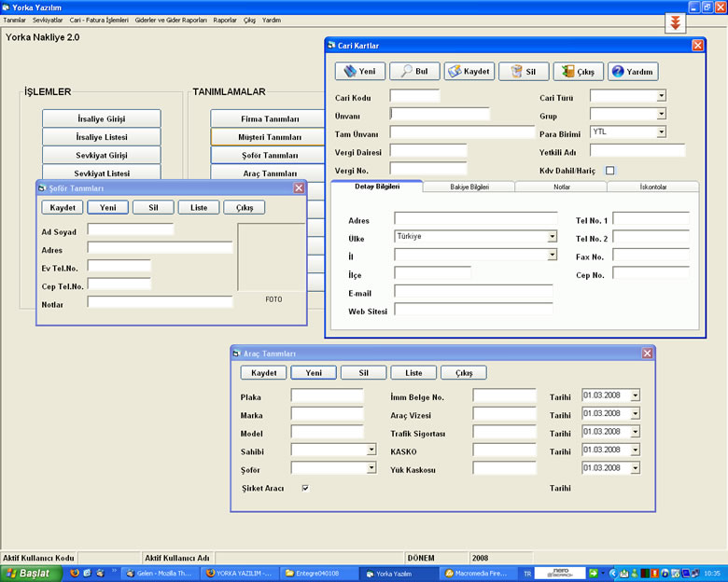
Task: Click the red double-arrow icon at top right
Action: (x=675, y=22)
